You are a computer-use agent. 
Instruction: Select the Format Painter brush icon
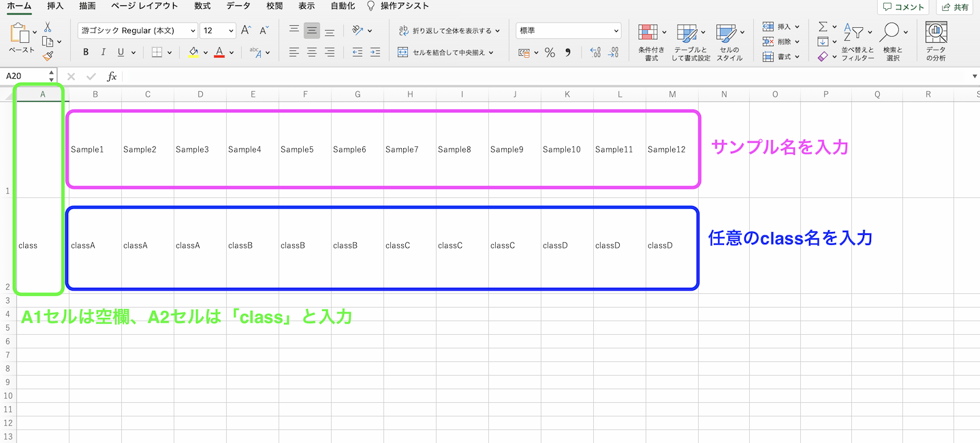pyautogui.click(x=48, y=56)
